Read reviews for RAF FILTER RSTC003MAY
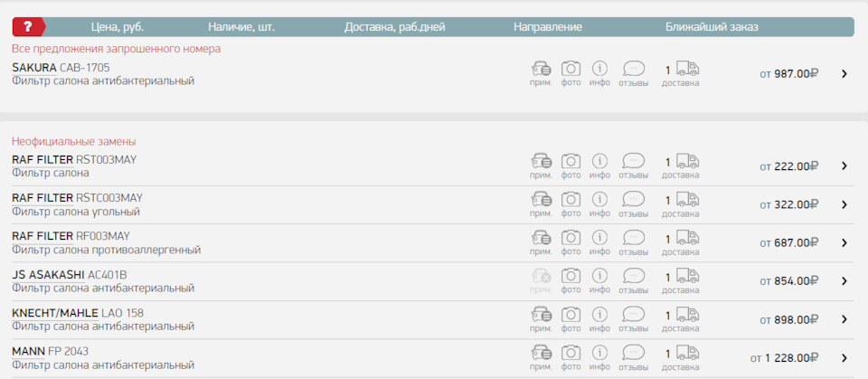The height and width of the screenshot is (379, 868). pos(633,200)
